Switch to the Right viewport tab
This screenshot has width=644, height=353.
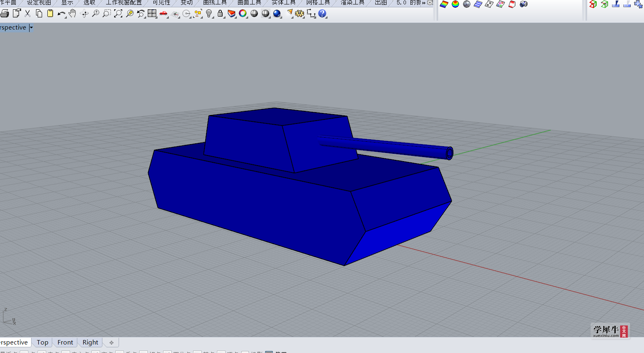(90, 342)
